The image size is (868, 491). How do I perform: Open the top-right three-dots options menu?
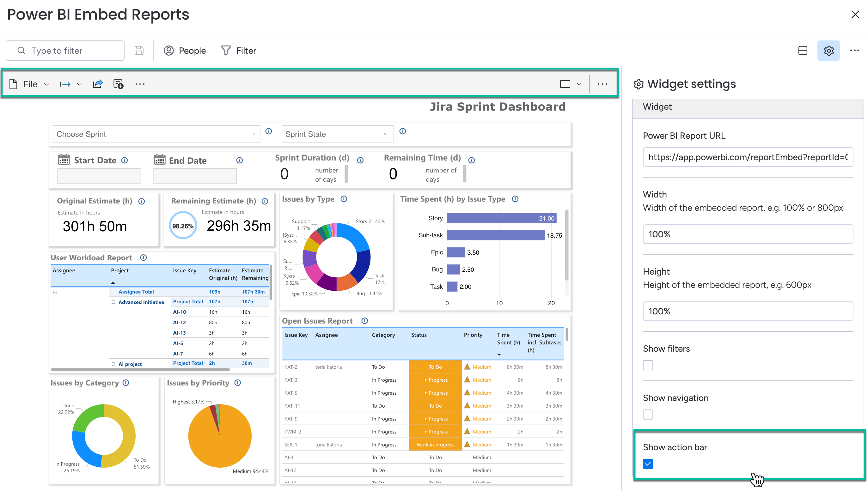pyautogui.click(x=854, y=51)
